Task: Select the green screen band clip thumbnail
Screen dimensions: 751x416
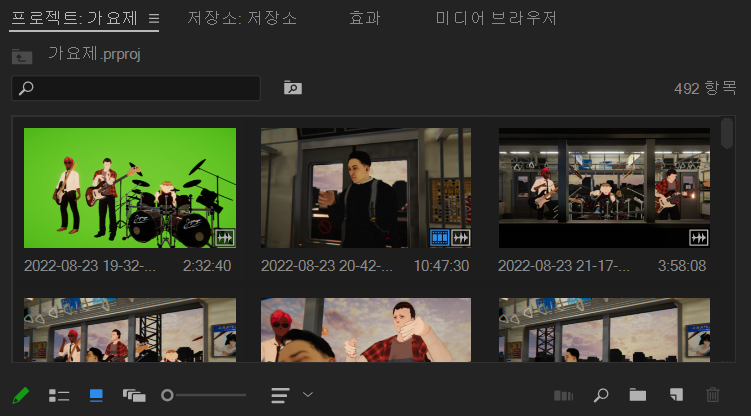Action: [x=130, y=188]
